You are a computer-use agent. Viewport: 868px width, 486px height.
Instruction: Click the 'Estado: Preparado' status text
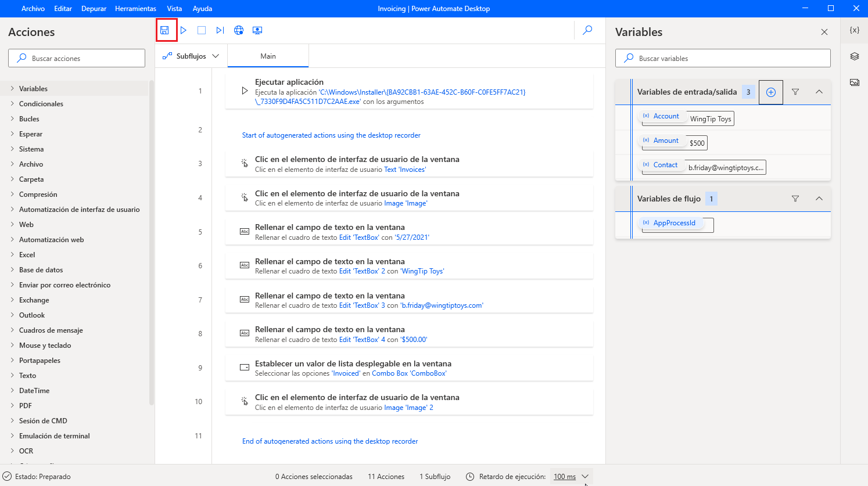pos(43,477)
